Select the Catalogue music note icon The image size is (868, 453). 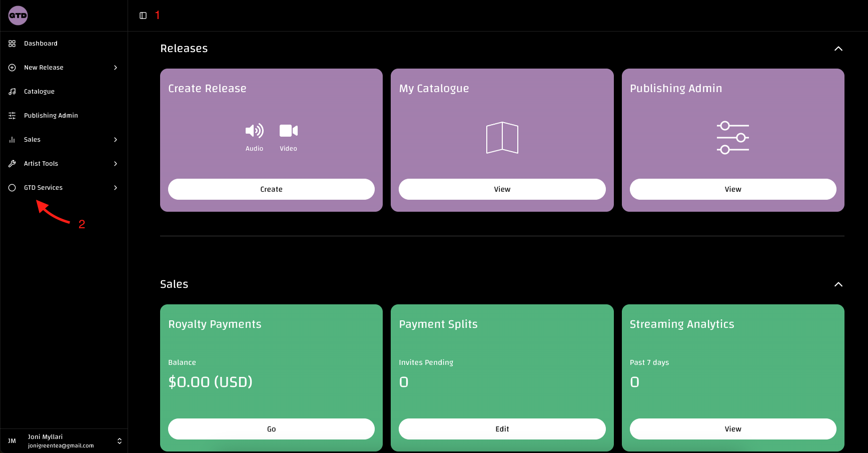pos(12,91)
